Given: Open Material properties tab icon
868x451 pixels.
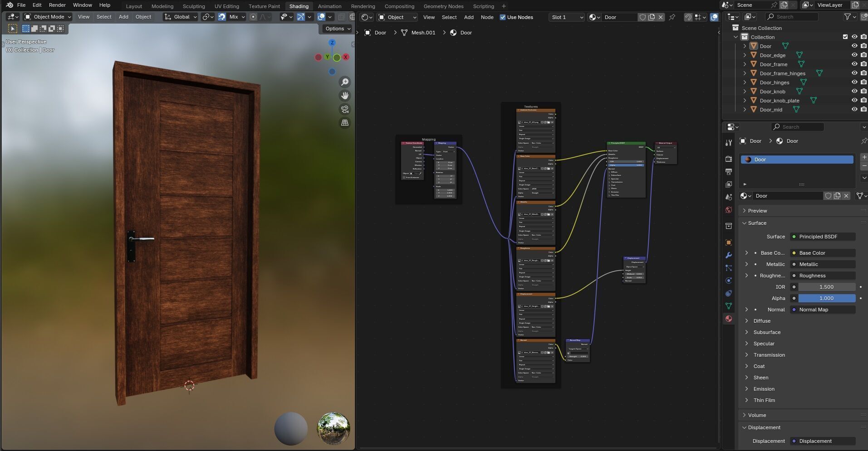Looking at the screenshot, I should tap(729, 319).
